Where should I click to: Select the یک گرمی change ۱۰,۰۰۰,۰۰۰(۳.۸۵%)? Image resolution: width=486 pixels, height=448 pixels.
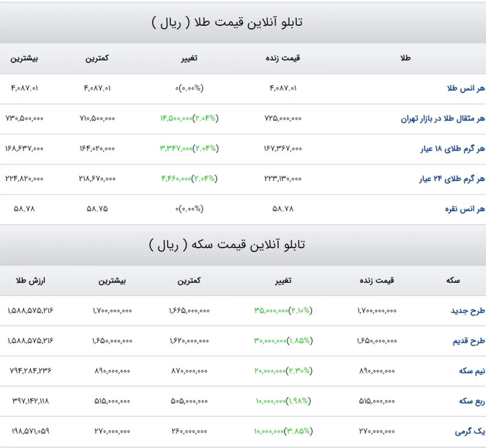coord(283,431)
